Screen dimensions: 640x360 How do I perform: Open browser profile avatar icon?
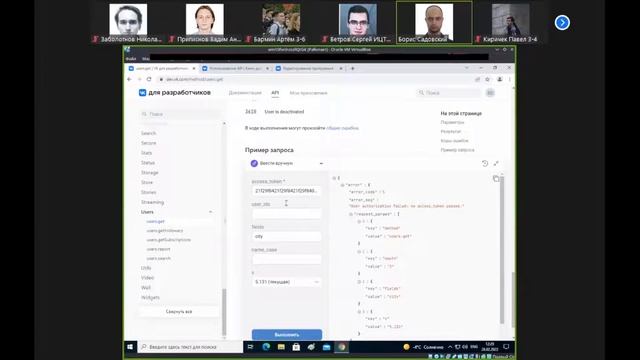tap(500, 79)
